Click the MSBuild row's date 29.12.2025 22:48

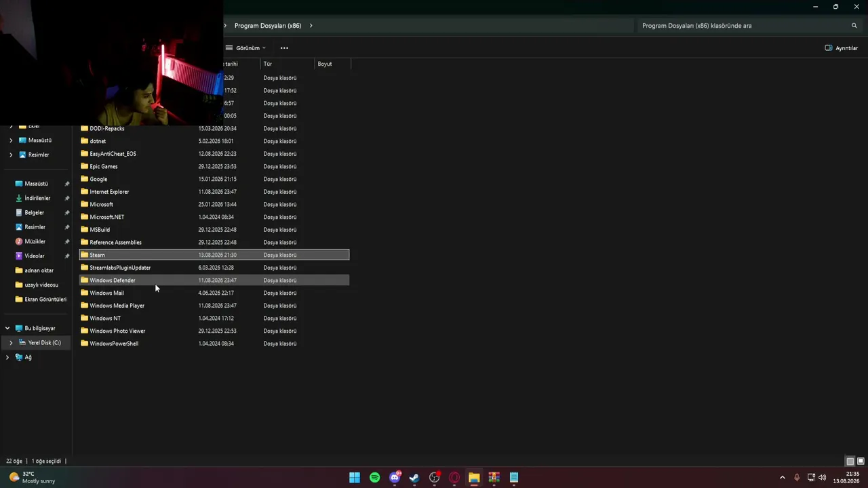[218, 230]
